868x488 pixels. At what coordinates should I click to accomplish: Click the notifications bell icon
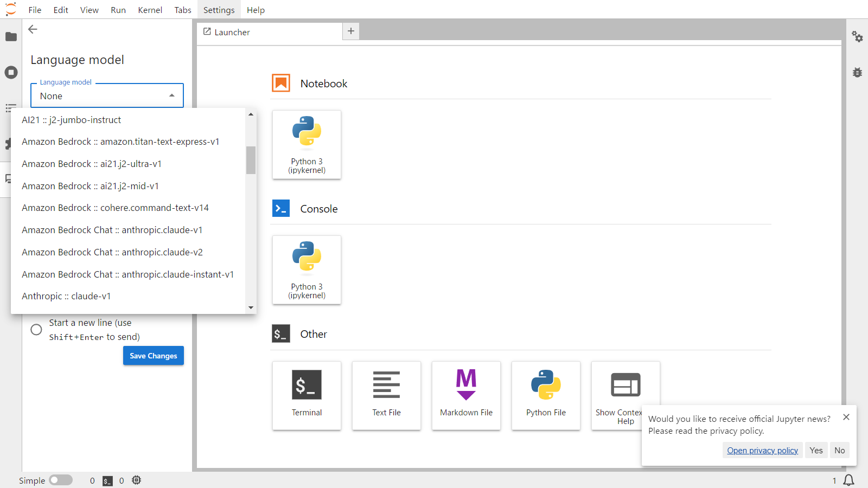(849, 480)
